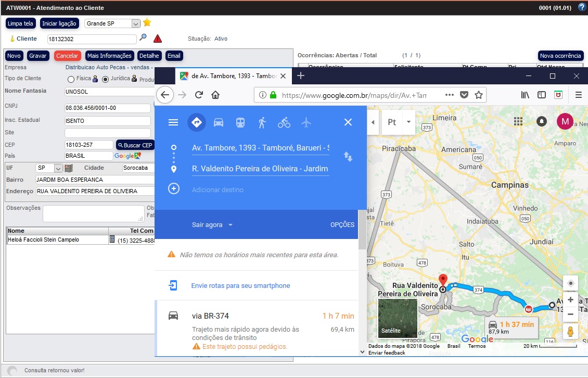Switch to transit directions mode

(240, 122)
